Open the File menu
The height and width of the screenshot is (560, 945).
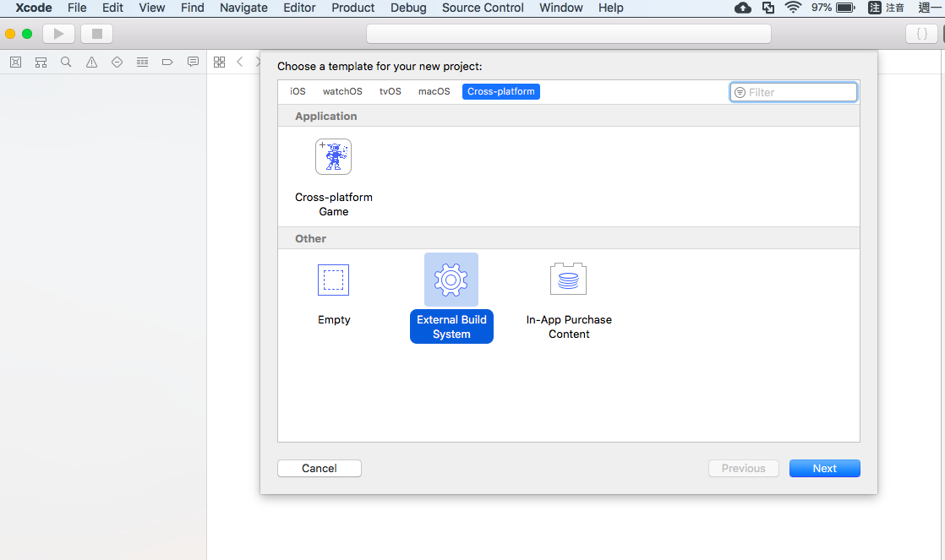[x=77, y=8]
